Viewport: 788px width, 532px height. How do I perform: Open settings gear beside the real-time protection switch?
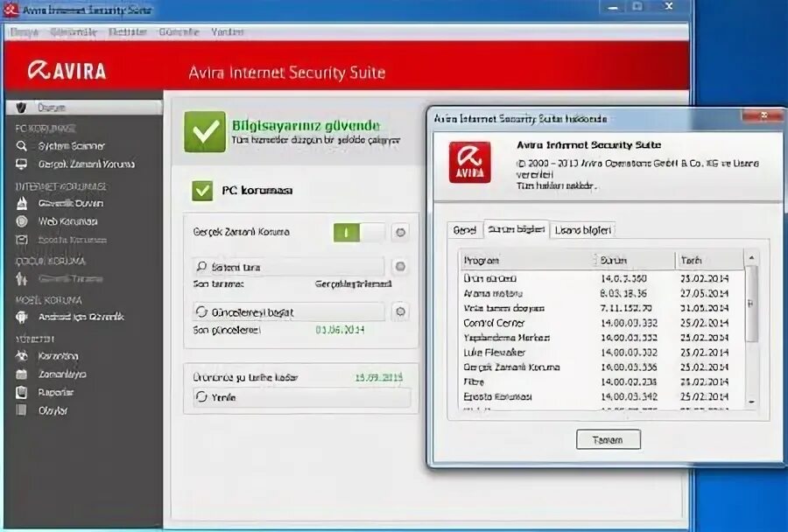pos(400,232)
